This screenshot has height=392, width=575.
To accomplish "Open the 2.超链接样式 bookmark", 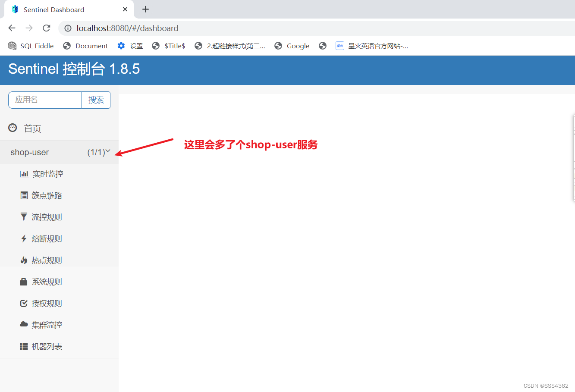I will pos(230,46).
